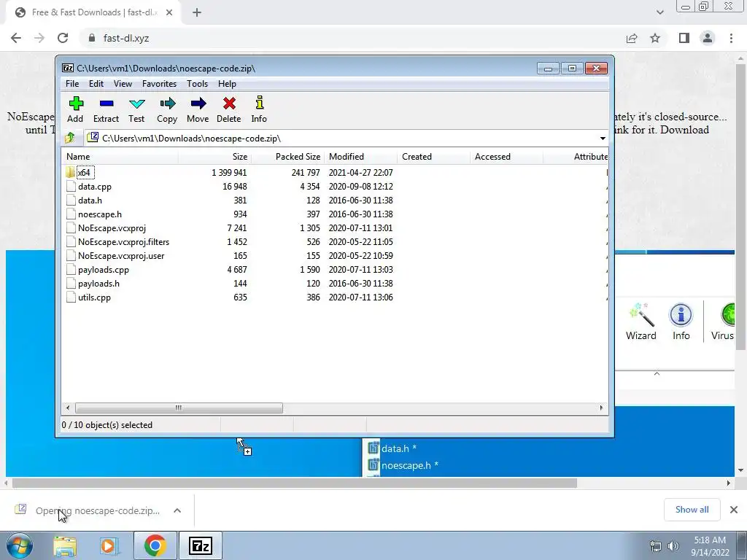Click the Windows Start orb

19,545
